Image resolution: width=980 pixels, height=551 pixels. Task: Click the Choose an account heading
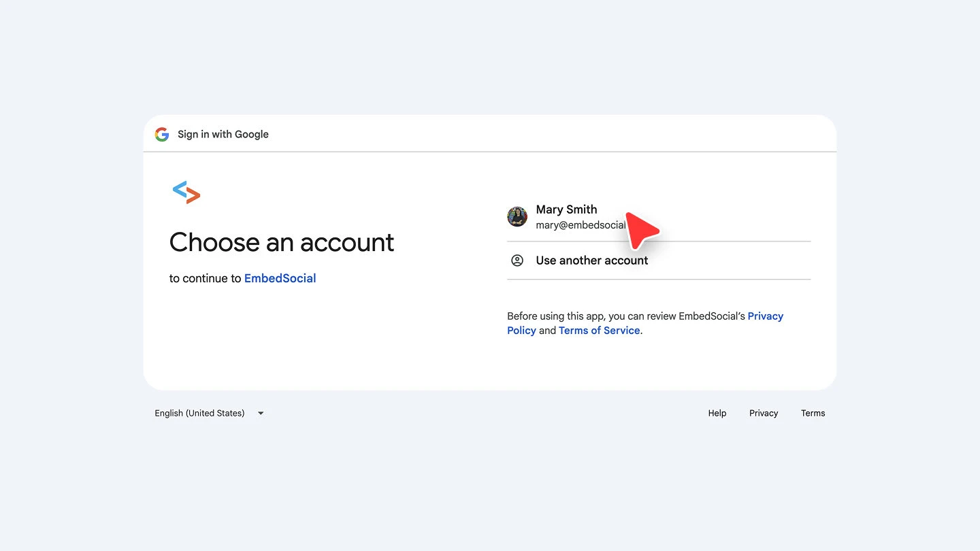pos(282,242)
